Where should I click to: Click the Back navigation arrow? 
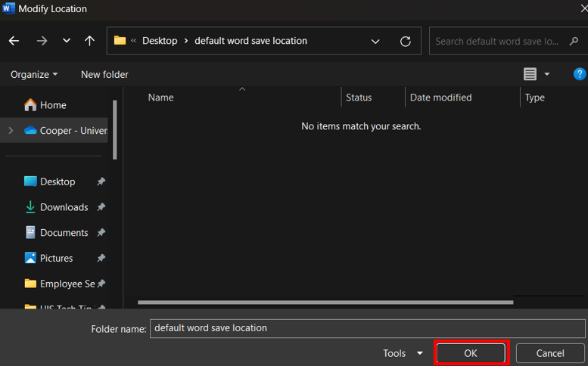tap(14, 41)
